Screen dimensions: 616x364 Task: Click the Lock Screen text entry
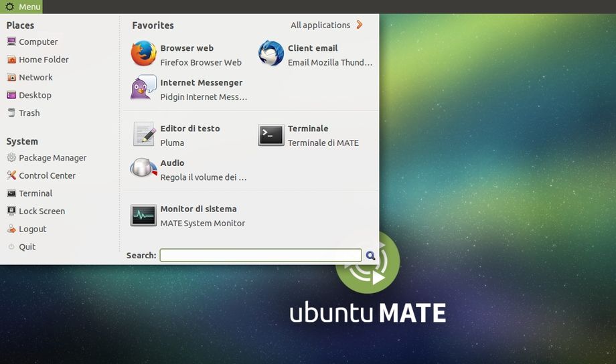42,211
